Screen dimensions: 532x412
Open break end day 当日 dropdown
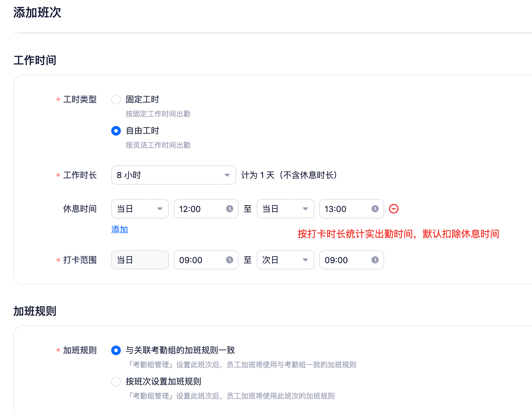[x=285, y=209]
